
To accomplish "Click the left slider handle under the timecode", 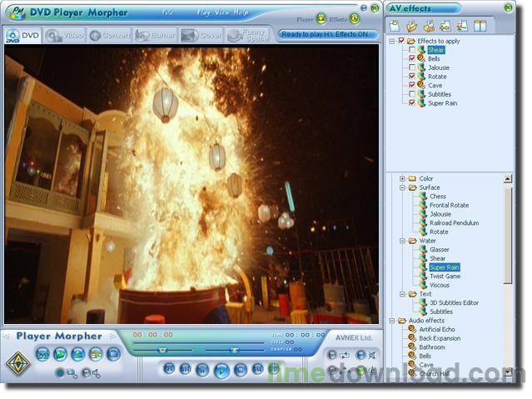I will (162, 349).
